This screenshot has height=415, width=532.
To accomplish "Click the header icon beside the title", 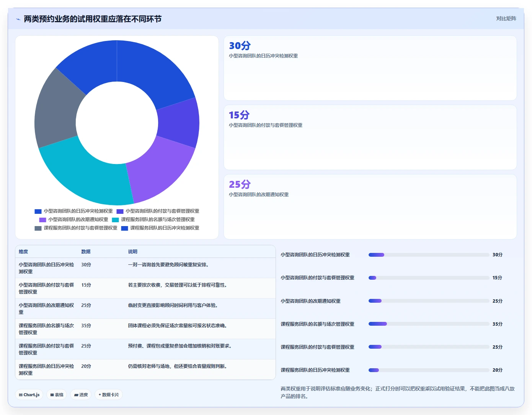I will 18,19.
